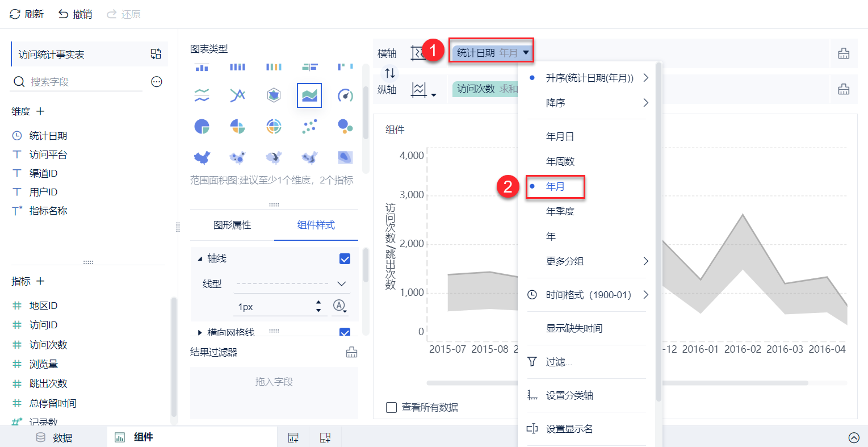Add a new dashboard tab

pos(325,437)
